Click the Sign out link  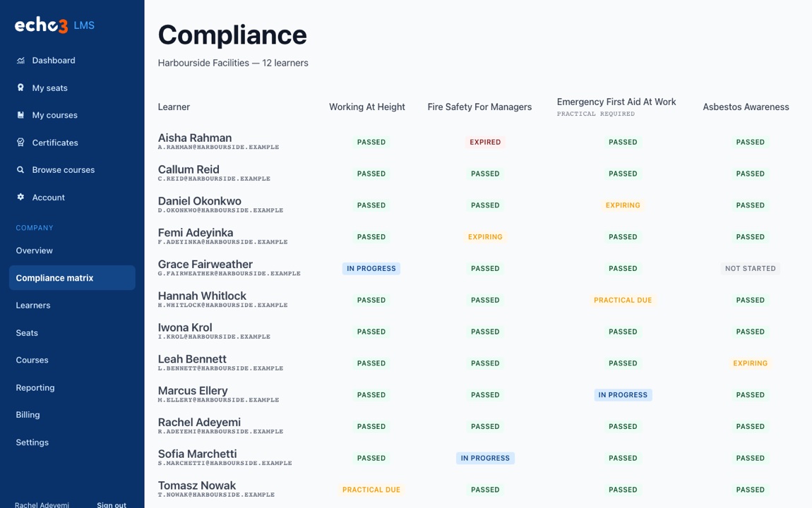[x=112, y=504]
